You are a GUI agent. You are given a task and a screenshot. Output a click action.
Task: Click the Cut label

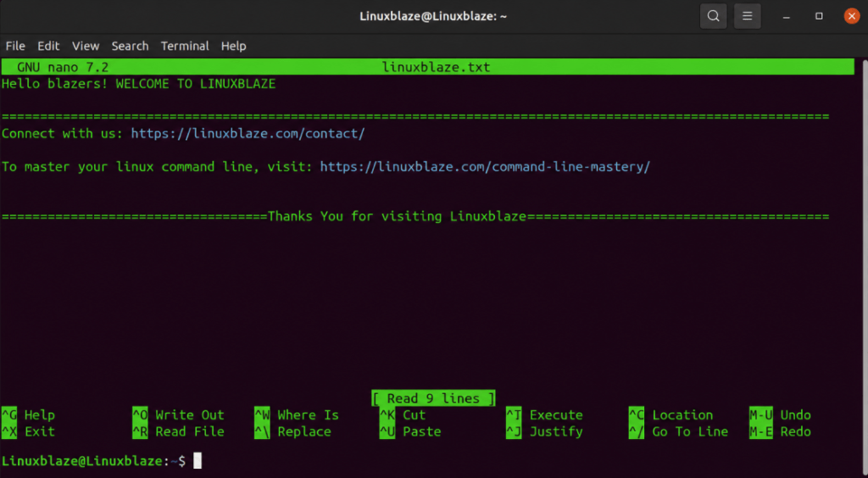tap(414, 415)
